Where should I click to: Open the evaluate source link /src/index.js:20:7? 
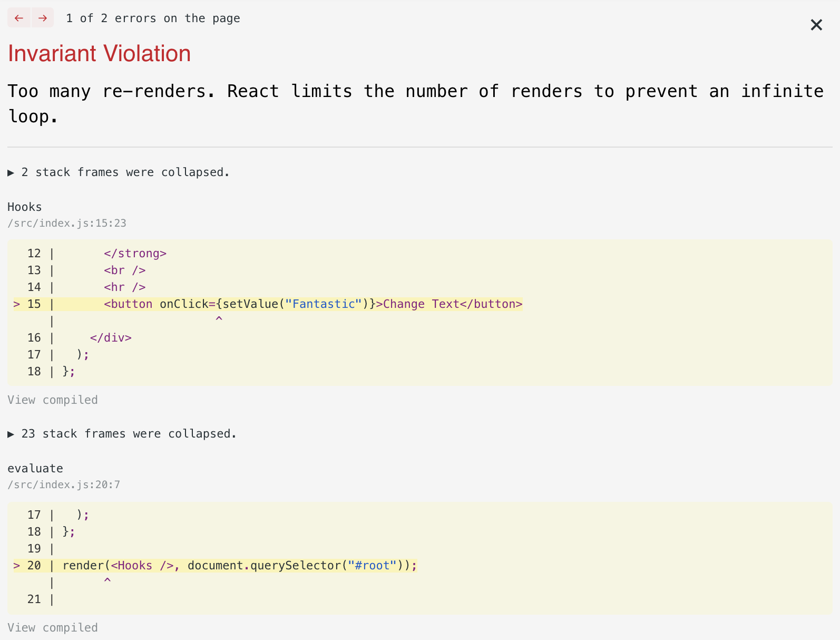click(x=64, y=484)
